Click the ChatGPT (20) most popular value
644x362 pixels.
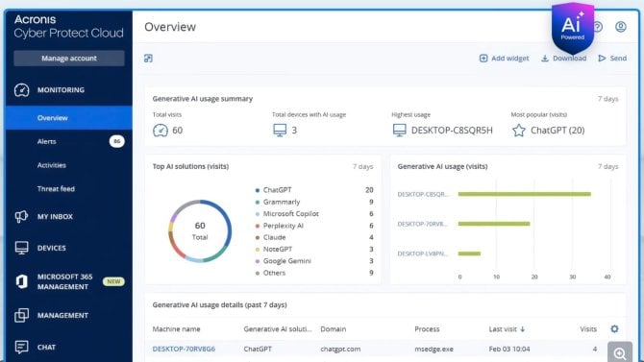click(x=557, y=131)
